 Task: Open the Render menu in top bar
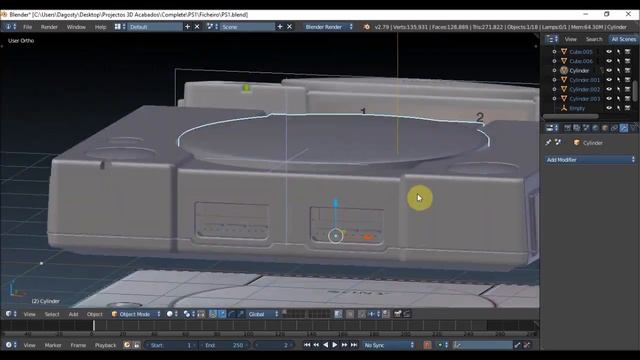(x=49, y=27)
